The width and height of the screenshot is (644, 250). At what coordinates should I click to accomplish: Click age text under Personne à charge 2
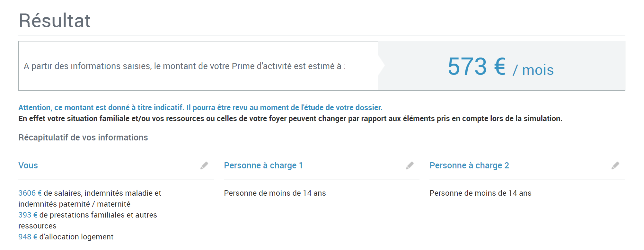pyautogui.click(x=481, y=193)
